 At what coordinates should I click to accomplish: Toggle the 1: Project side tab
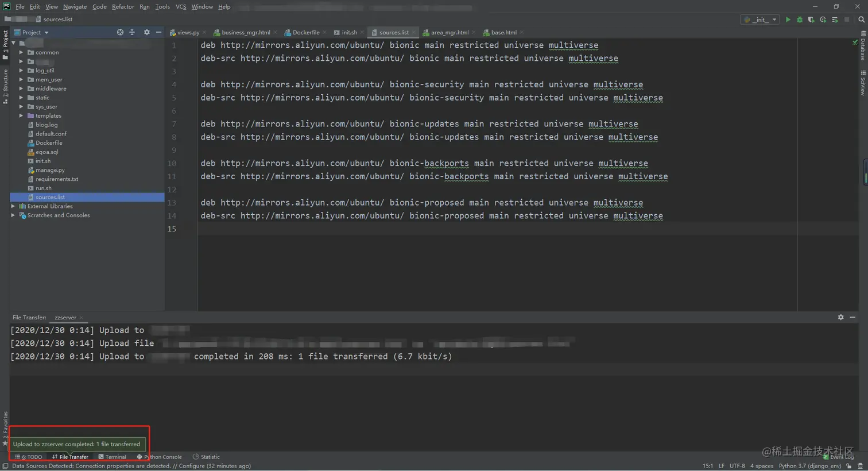(5, 45)
